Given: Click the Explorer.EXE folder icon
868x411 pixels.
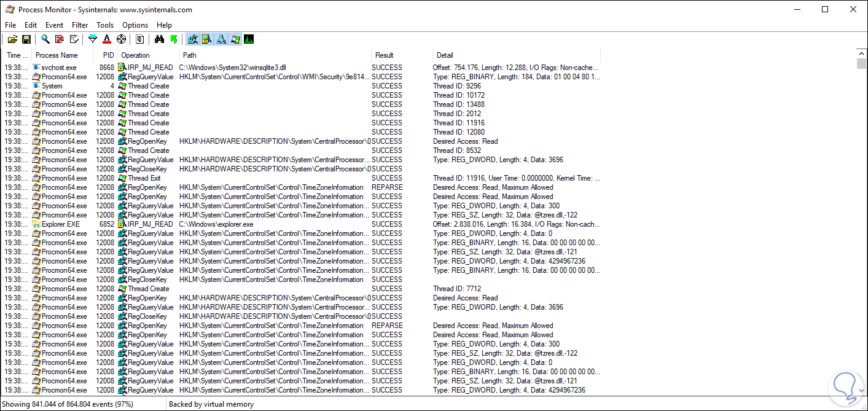Looking at the screenshot, I should 37,224.
